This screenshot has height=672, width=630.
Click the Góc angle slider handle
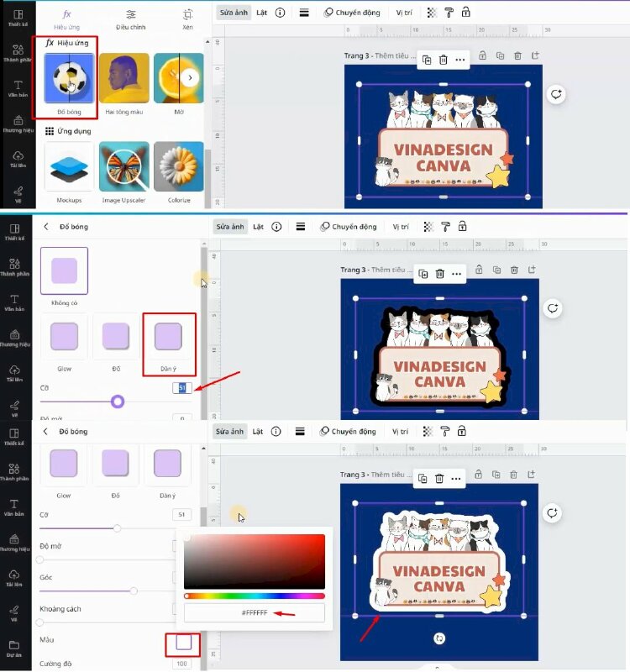point(133,591)
